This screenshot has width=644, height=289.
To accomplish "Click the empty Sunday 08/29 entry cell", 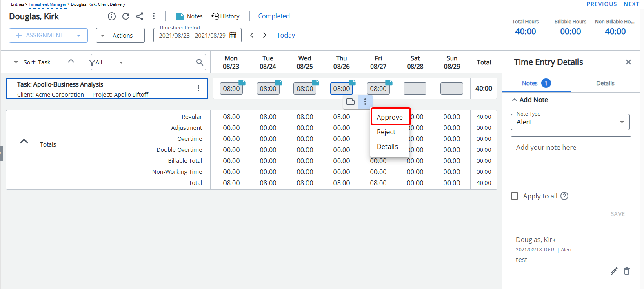I will pyautogui.click(x=452, y=89).
